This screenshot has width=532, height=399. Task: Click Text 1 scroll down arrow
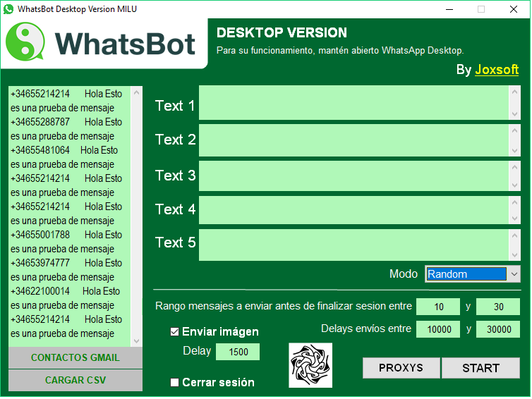click(x=514, y=114)
